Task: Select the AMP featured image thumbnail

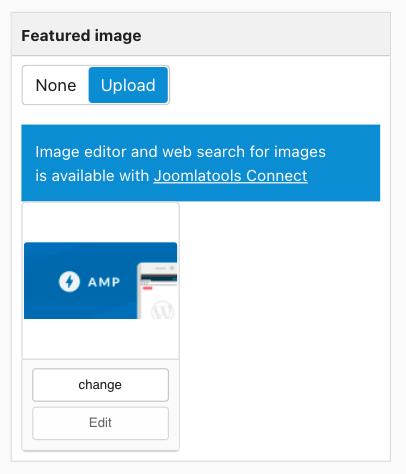Action: pos(100,281)
